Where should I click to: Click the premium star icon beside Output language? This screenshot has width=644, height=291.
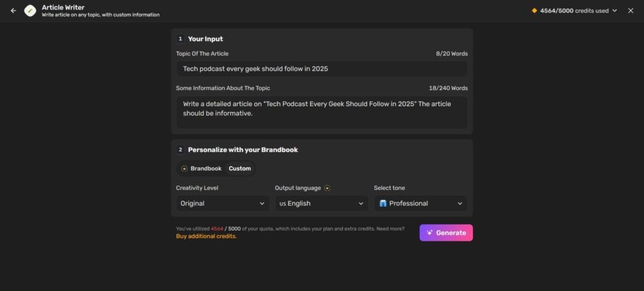click(327, 188)
